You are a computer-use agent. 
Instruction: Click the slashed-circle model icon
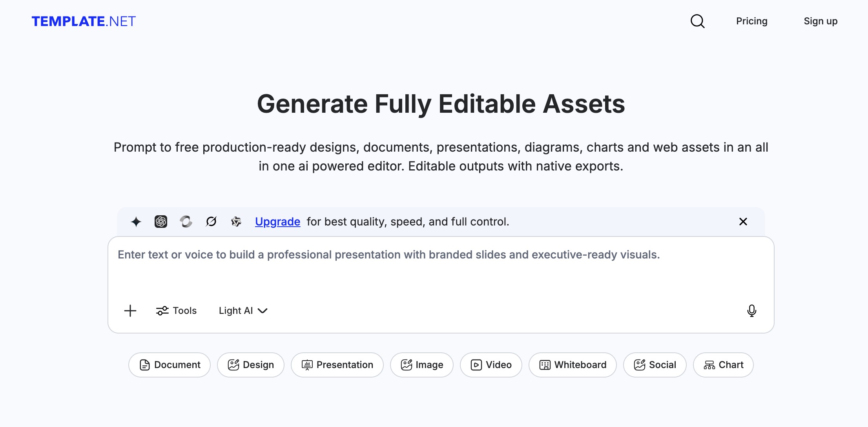coord(211,222)
